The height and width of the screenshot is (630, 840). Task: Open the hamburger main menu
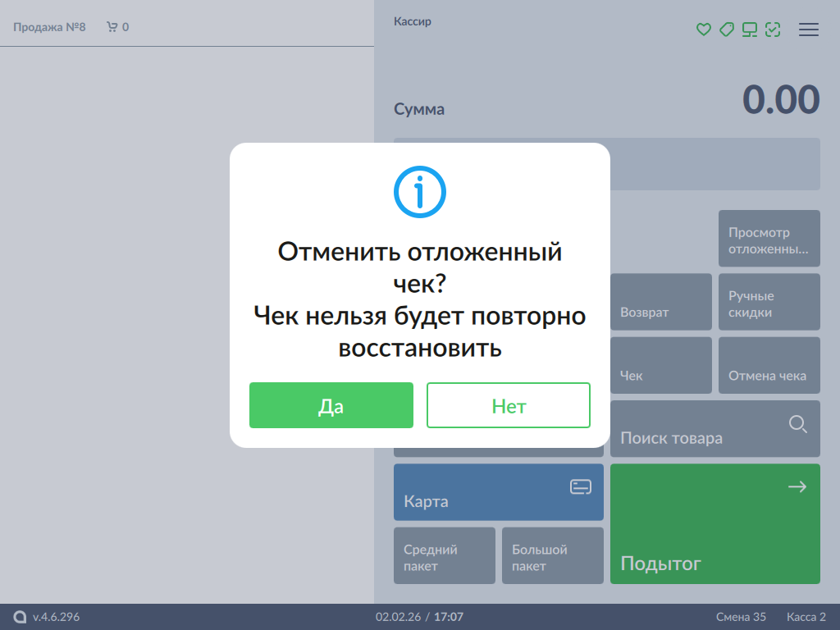pos(809,30)
